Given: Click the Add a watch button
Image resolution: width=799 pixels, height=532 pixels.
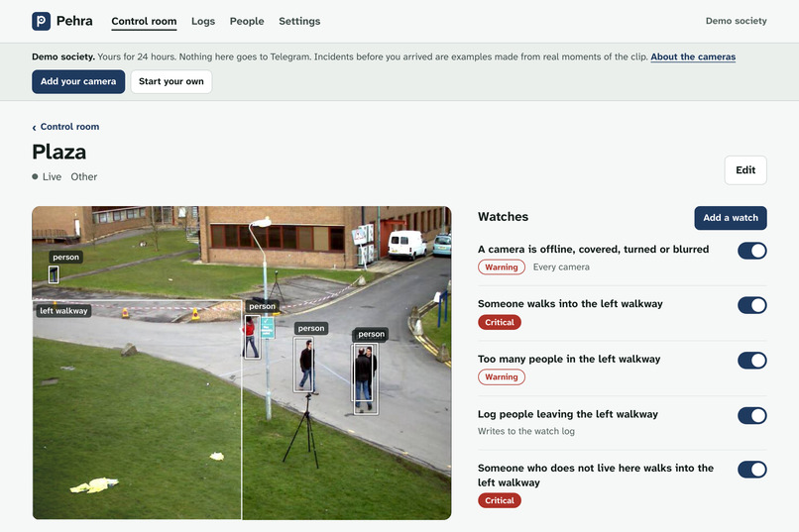Looking at the screenshot, I should point(731,218).
